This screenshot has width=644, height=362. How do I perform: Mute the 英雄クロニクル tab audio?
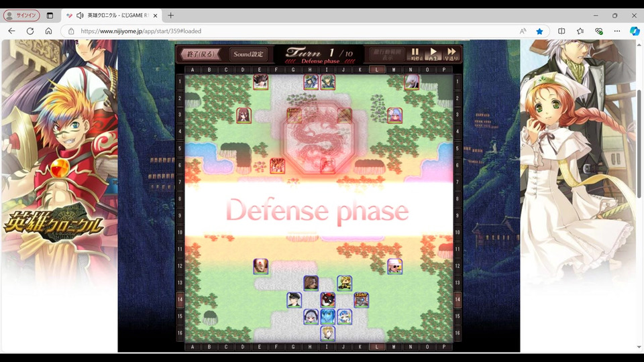[80, 15]
